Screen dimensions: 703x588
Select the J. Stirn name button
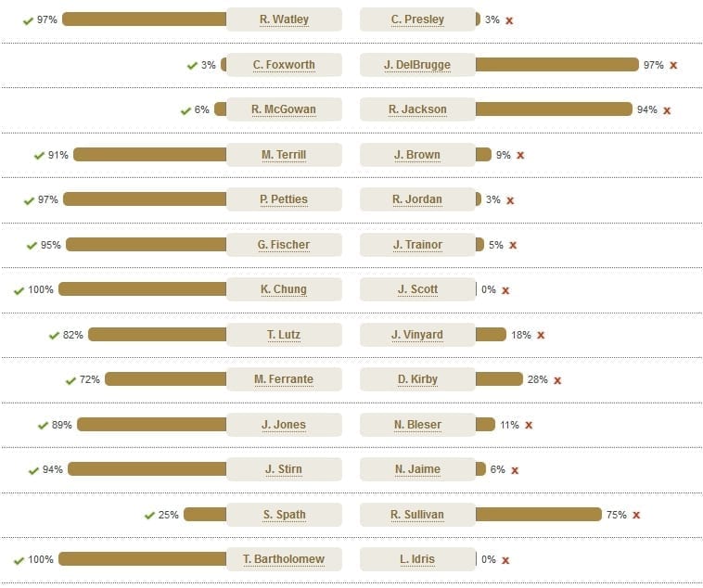[x=284, y=469]
